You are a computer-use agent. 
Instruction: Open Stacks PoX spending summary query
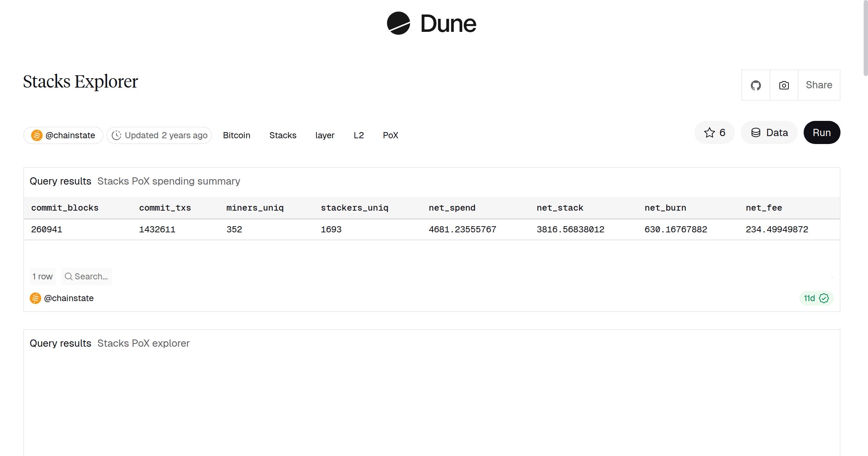coord(169,181)
